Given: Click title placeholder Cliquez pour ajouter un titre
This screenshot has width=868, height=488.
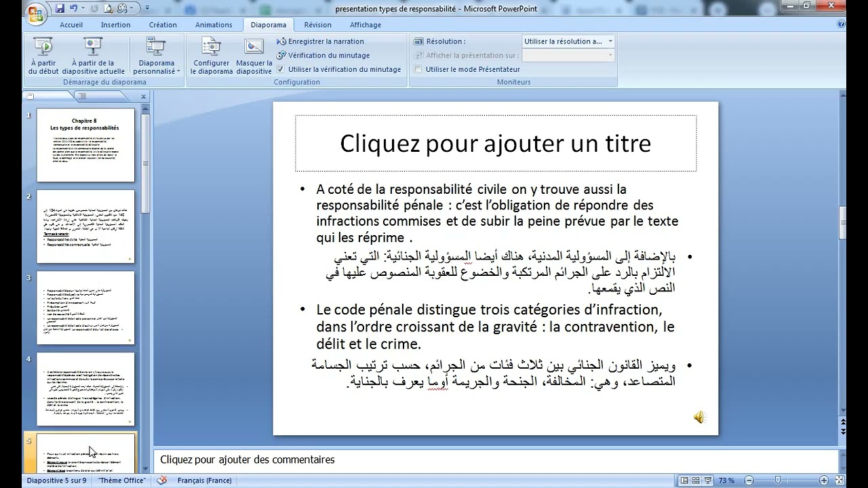Looking at the screenshot, I should click(496, 143).
